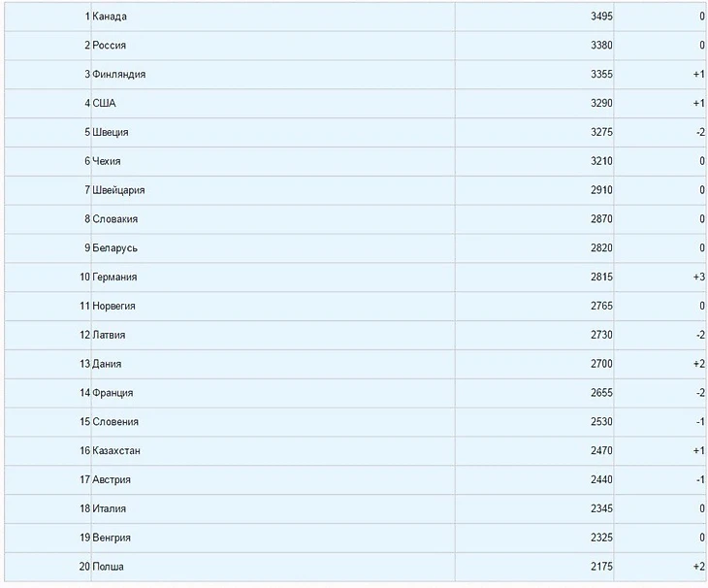
Task: Click the Швеция points value 3275
Action: 601,132
